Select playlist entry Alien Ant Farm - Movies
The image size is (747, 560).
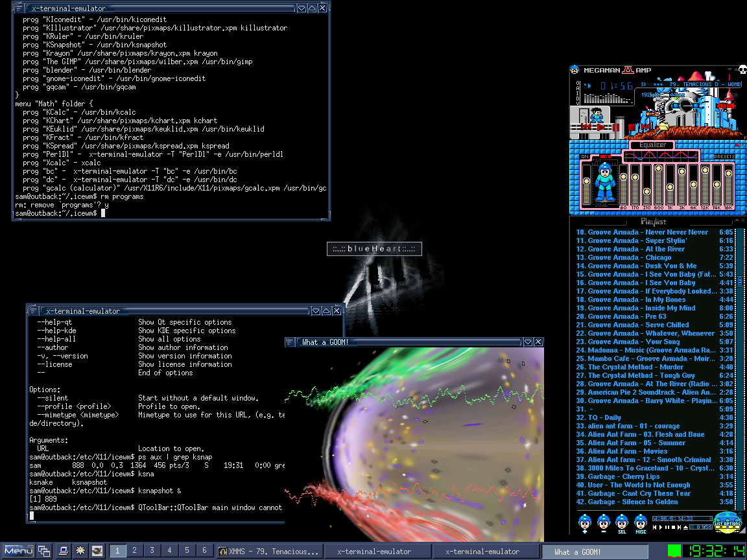[x=654, y=451]
